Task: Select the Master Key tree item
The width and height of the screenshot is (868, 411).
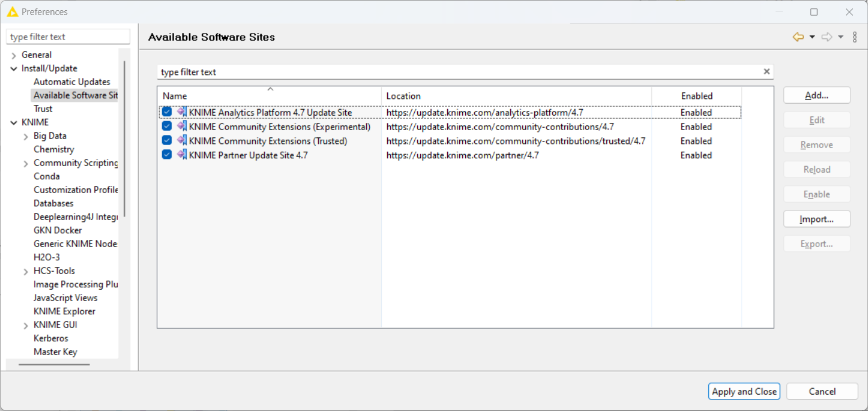Action: (x=55, y=352)
